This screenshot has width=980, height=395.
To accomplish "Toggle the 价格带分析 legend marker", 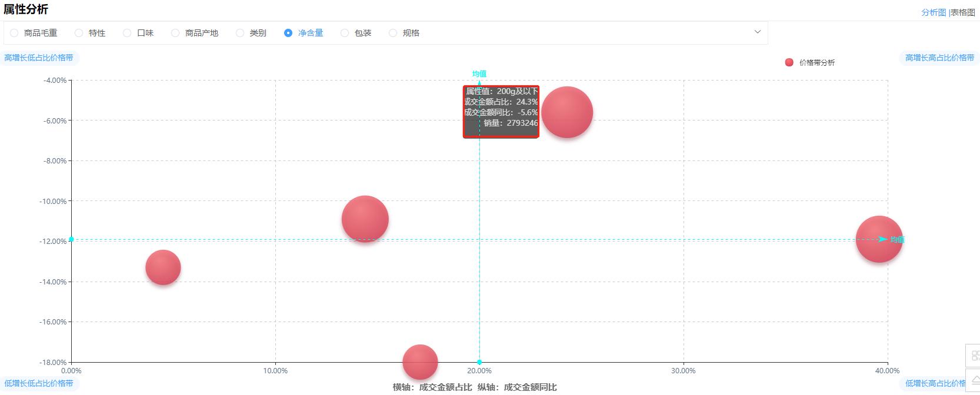I will (789, 62).
